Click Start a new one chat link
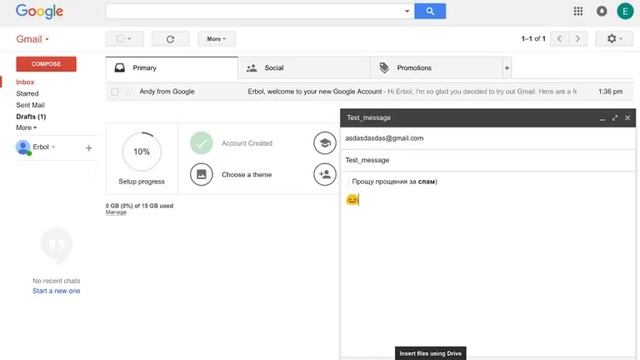Viewport: 640px width, 360px height. click(x=56, y=291)
